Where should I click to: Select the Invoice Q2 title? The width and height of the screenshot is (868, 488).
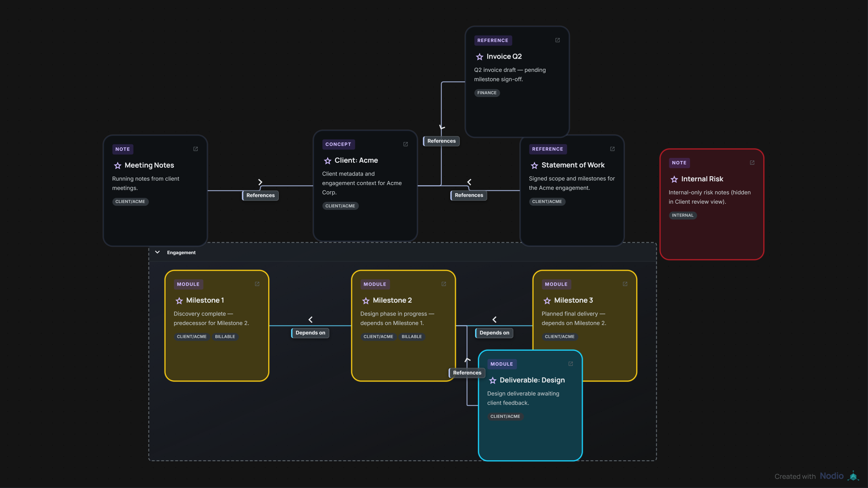pyautogui.click(x=504, y=57)
